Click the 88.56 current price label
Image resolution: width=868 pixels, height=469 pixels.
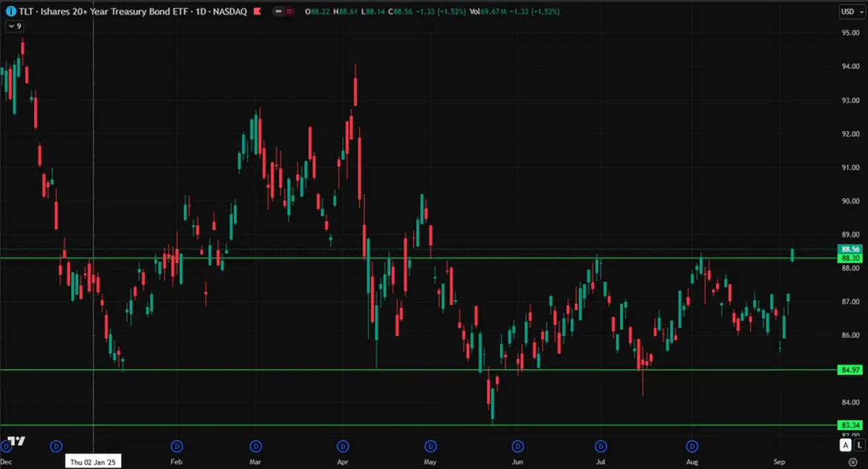click(851, 249)
